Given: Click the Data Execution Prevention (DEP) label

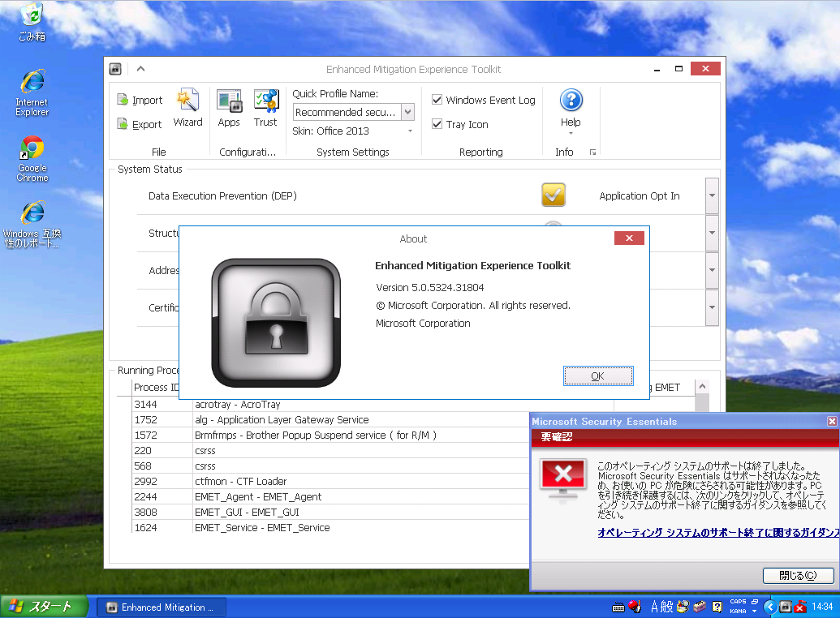Looking at the screenshot, I should (222, 196).
